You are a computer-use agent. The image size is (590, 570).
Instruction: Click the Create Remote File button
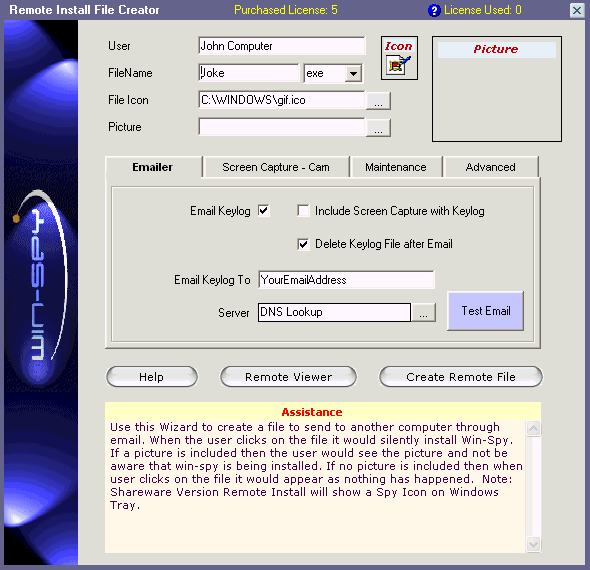click(461, 377)
